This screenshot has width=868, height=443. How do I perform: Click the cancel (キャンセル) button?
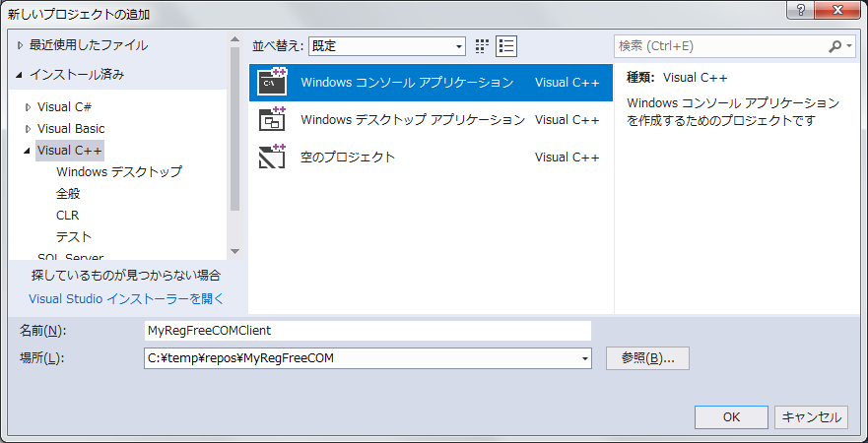click(x=811, y=417)
